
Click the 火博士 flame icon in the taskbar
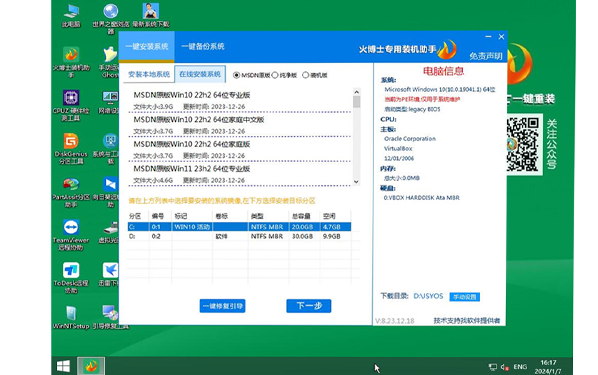pos(91,366)
